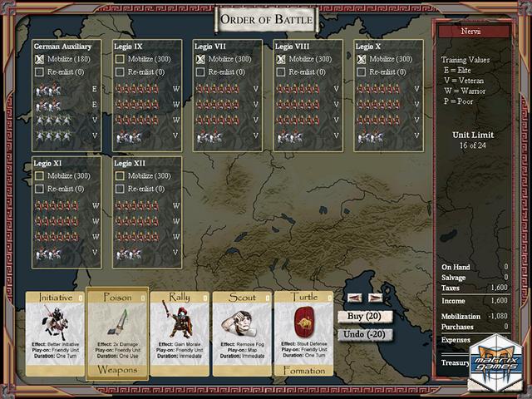
Task: Click German Auxiliary elite cavalry unit row
Action: coord(57,89)
